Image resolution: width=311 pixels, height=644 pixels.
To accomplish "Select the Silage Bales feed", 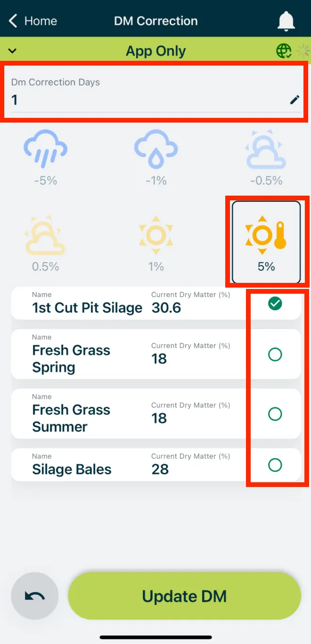I will coord(276,465).
